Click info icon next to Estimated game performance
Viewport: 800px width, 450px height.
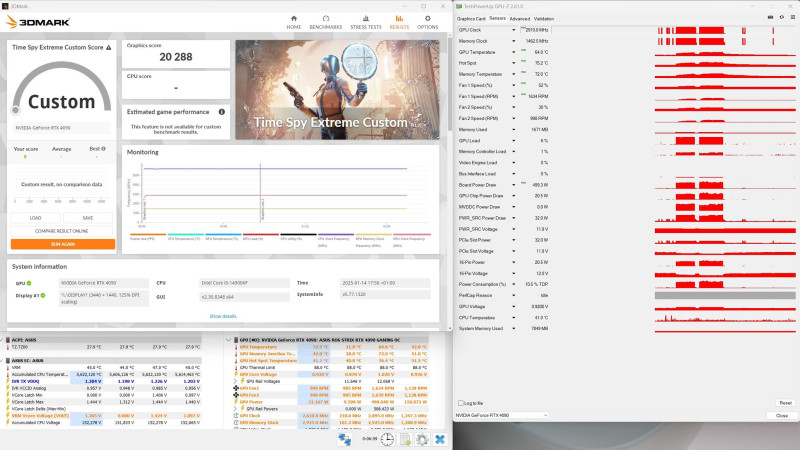pyautogui.click(x=221, y=112)
